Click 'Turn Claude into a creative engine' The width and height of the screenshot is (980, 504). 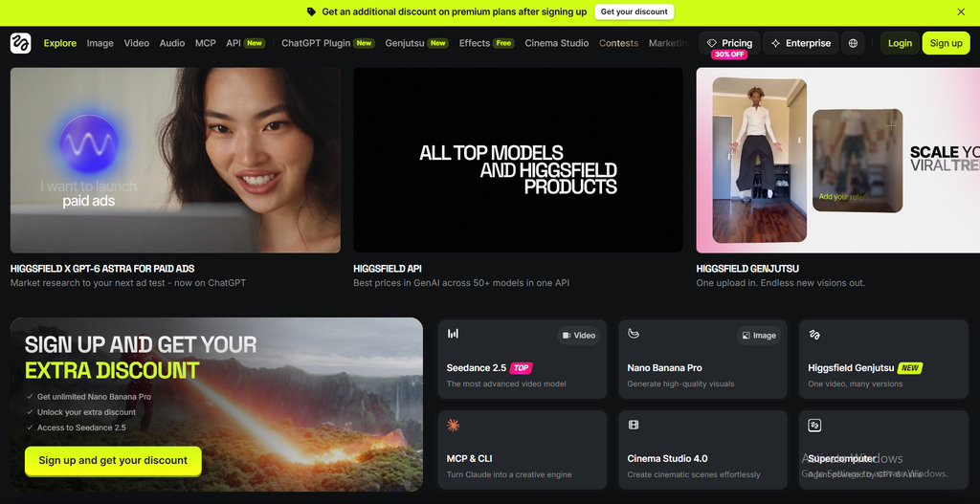pyautogui.click(x=509, y=474)
